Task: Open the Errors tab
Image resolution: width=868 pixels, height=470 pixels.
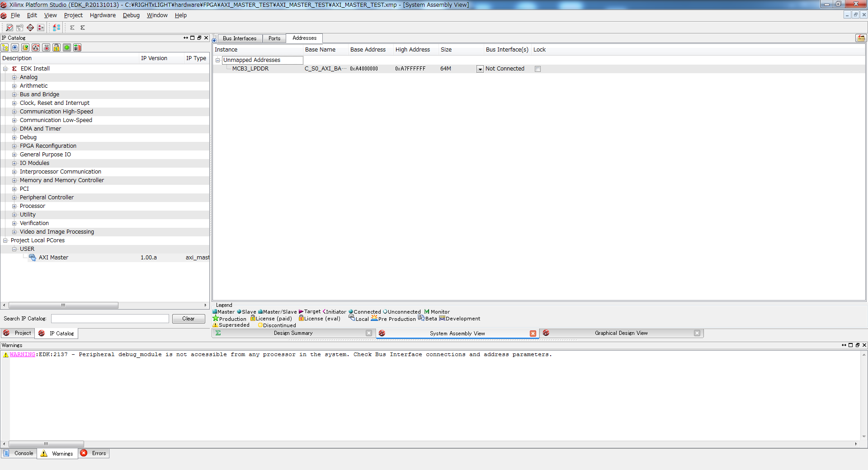Action: [x=94, y=453]
